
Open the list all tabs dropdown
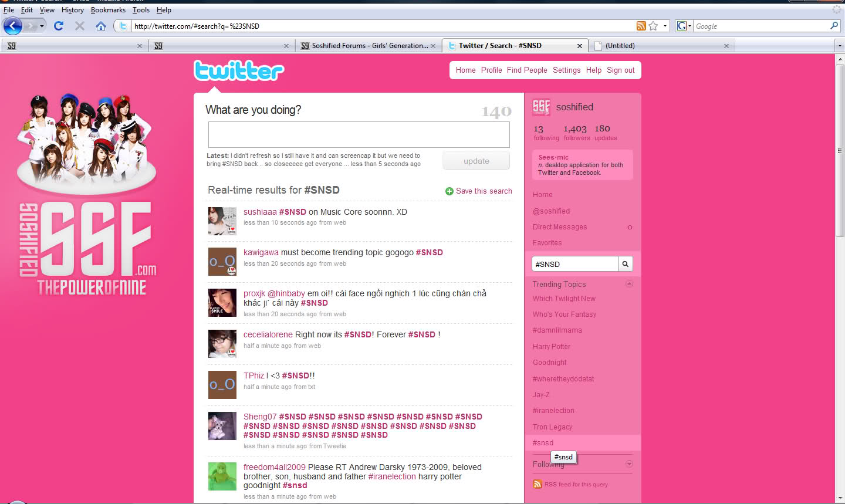coord(839,46)
